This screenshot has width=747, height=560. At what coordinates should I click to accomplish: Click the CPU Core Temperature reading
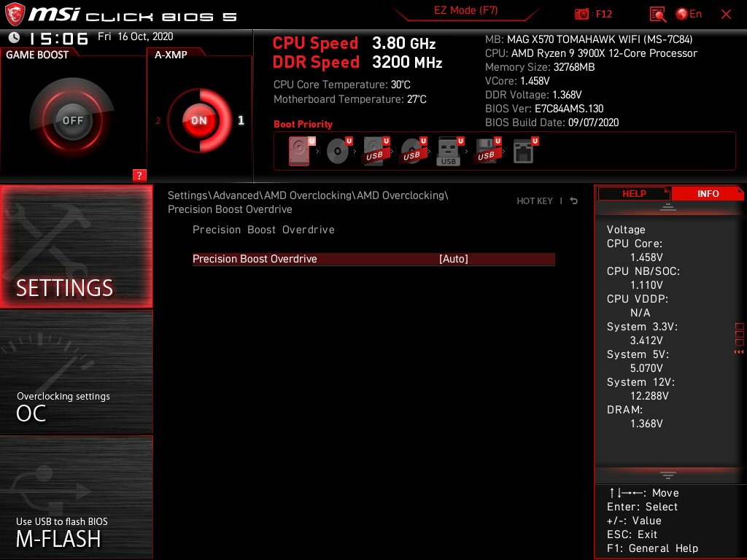coord(341,85)
